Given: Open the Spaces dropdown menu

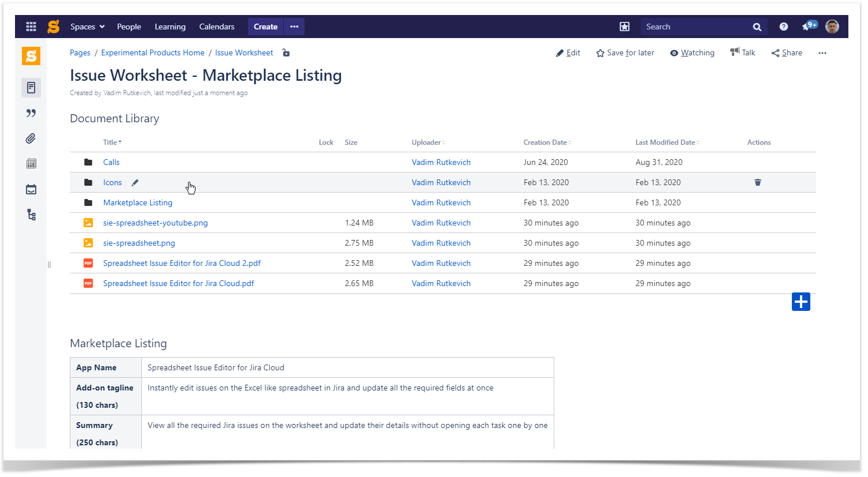Looking at the screenshot, I should [88, 27].
